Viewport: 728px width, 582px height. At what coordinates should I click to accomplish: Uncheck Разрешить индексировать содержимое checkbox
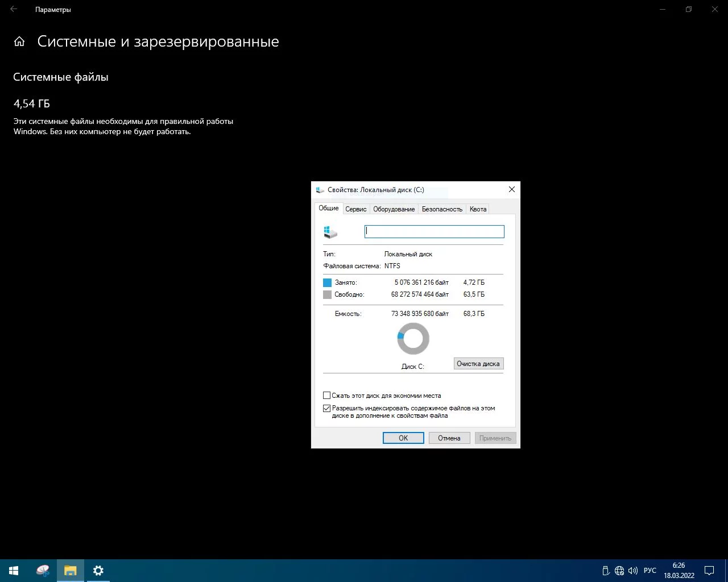click(327, 408)
